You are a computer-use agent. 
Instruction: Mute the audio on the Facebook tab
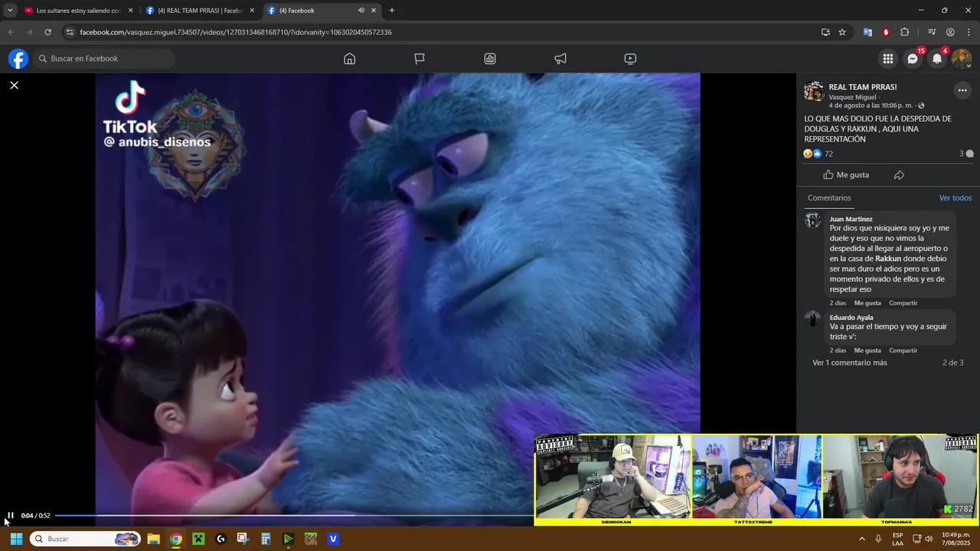361,11
